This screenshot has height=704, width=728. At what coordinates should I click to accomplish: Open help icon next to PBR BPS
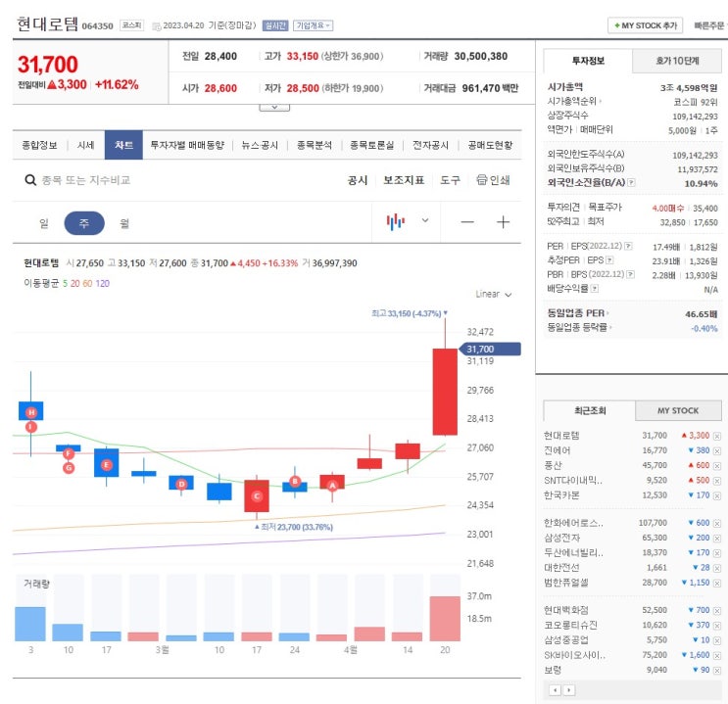pos(630,275)
